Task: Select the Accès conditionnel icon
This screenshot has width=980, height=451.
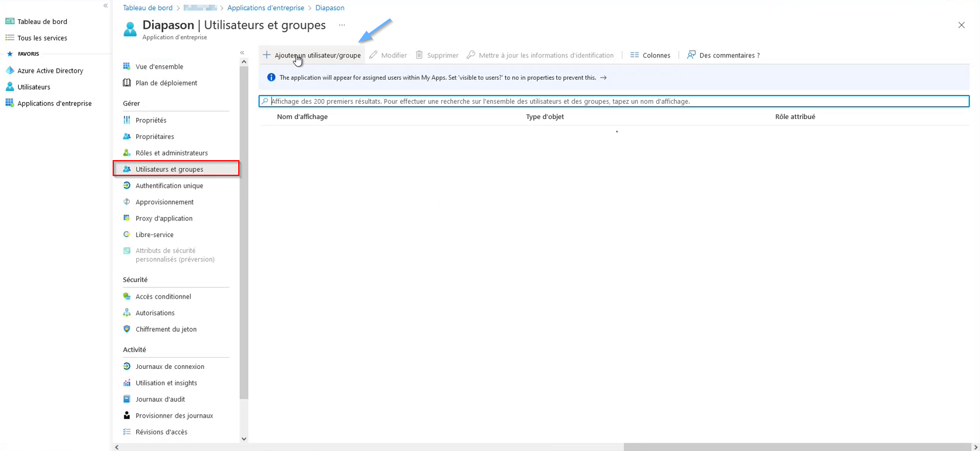Action: tap(127, 297)
